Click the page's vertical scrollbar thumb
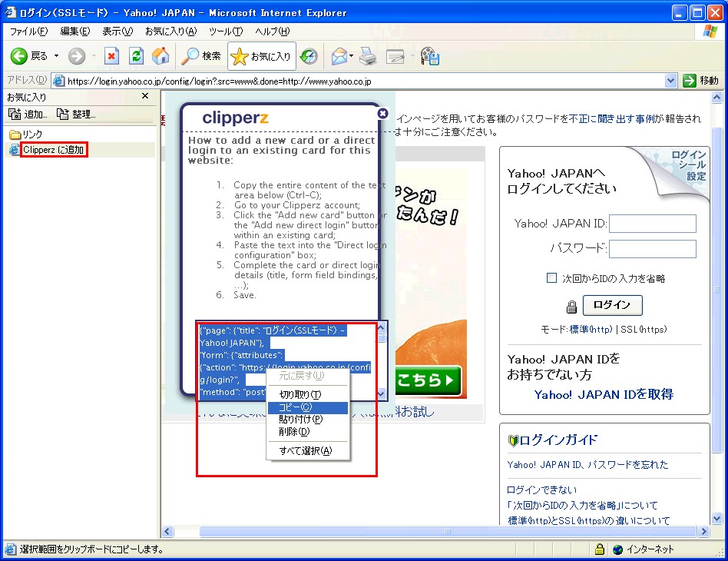 716,290
